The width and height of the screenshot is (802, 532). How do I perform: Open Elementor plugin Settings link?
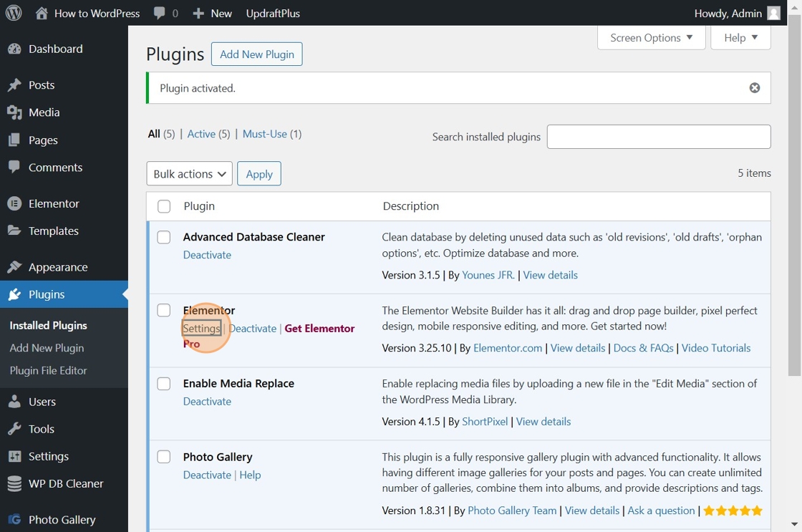(201, 329)
